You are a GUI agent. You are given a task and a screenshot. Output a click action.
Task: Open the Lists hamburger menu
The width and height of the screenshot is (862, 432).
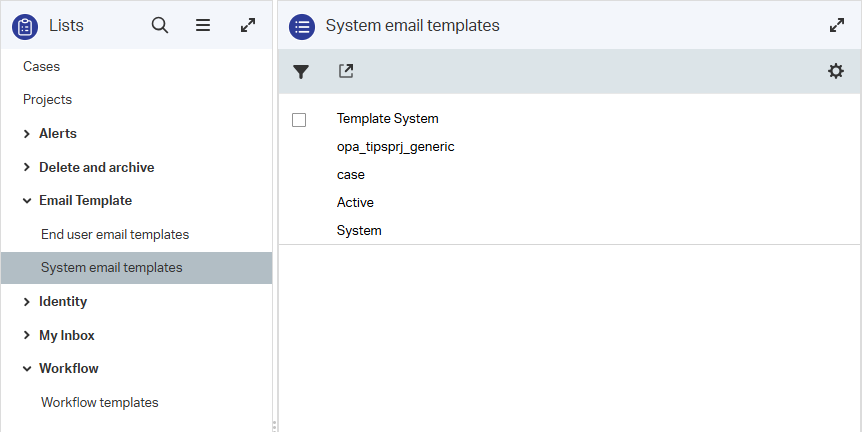(x=203, y=26)
